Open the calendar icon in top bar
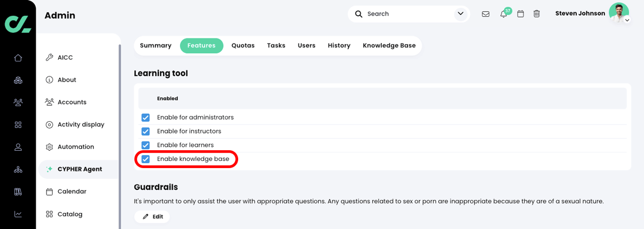The width and height of the screenshot is (644, 229). [x=520, y=14]
